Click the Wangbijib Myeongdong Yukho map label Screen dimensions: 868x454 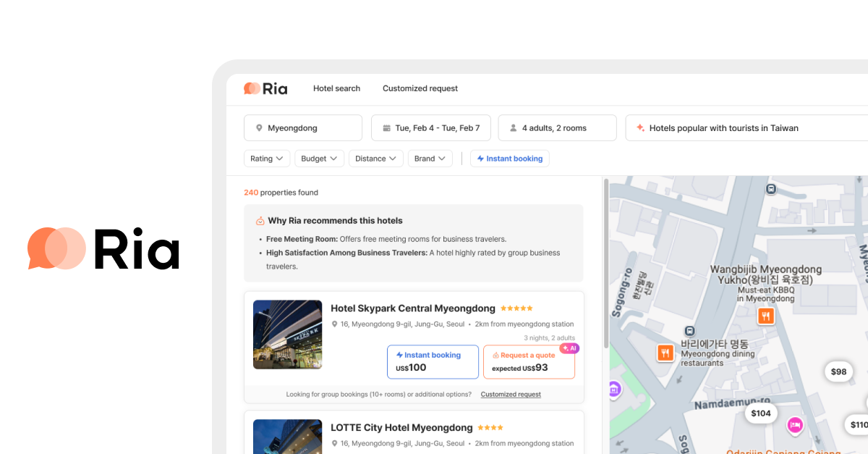coord(765,274)
